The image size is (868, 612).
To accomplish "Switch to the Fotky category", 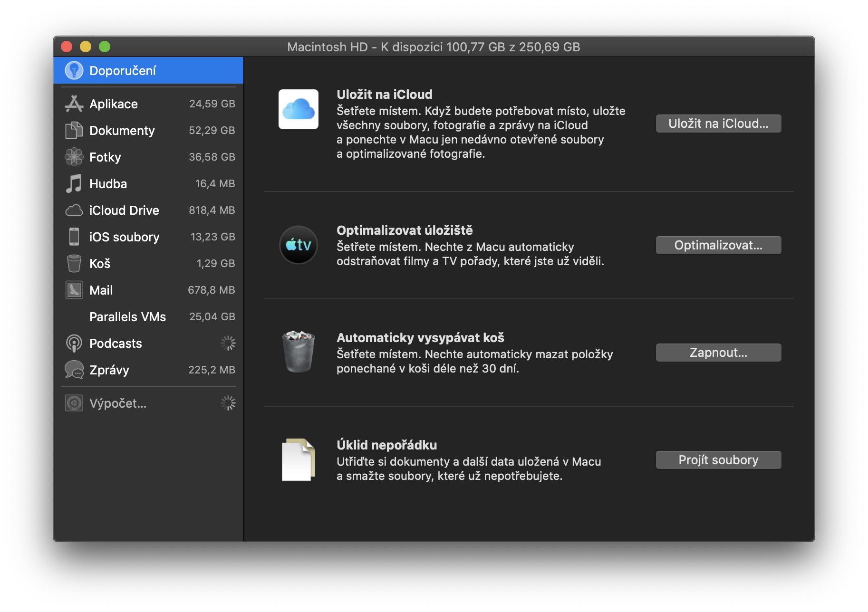I will (148, 157).
